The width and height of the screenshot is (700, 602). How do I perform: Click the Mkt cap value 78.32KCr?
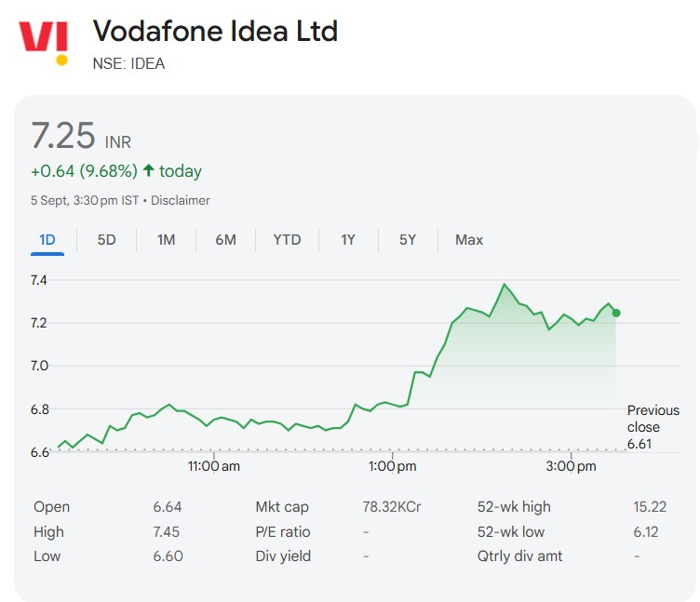pos(392,507)
